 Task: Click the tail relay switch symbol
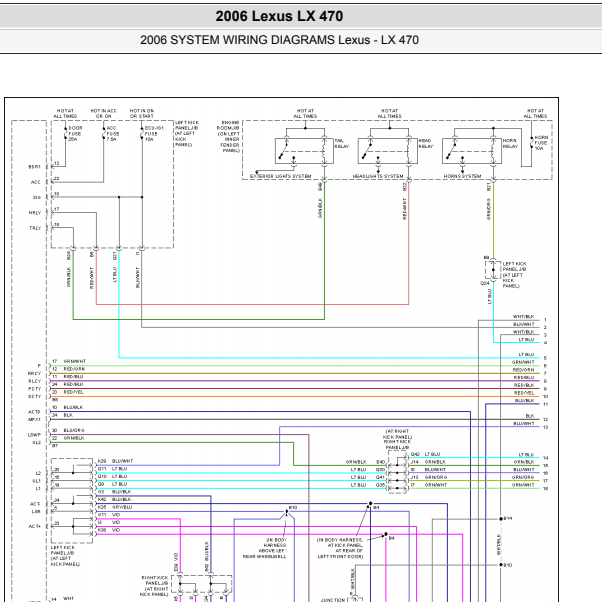pyautogui.click(x=284, y=150)
